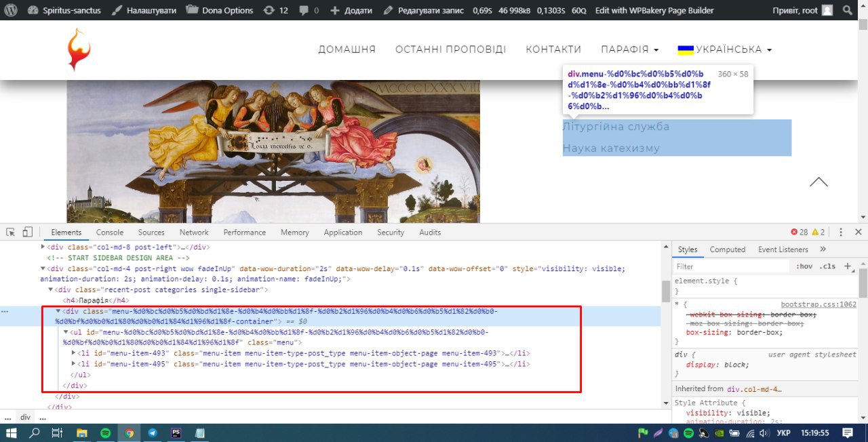Open the PhpStorm taskbar icon
868x442 pixels.
(x=176, y=433)
